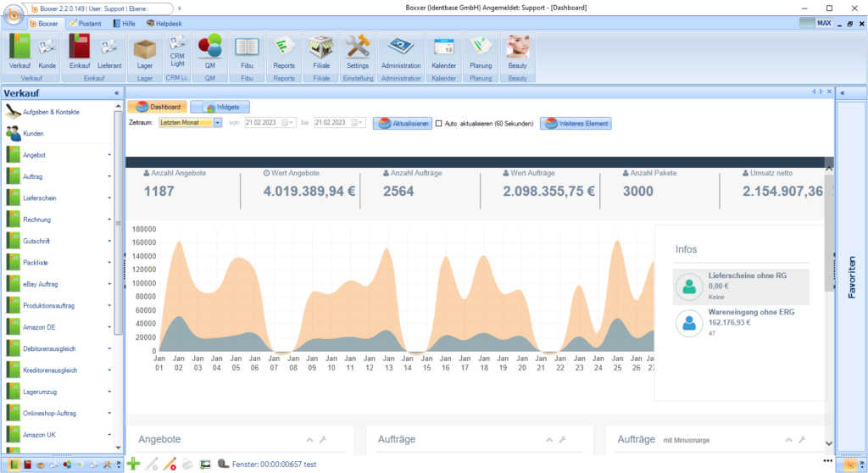Click the printer icon in bottom bar

(187, 465)
